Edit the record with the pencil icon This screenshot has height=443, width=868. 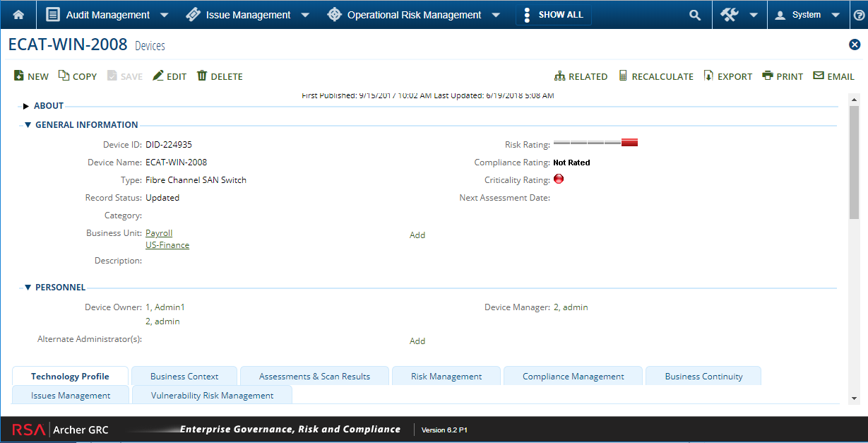pyautogui.click(x=158, y=76)
